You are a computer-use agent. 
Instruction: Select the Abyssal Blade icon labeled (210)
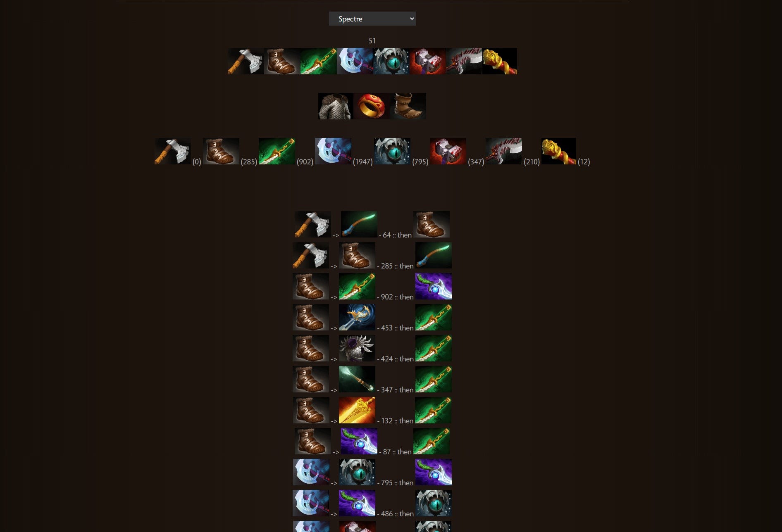504,151
